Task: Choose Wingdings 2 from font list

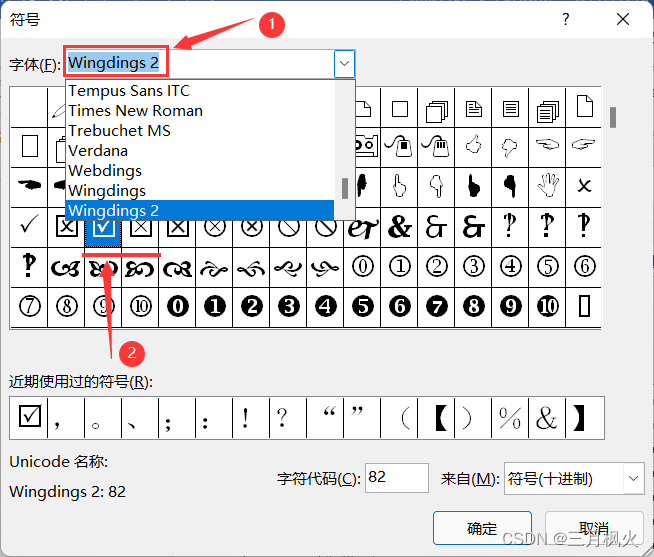Action: click(200, 210)
